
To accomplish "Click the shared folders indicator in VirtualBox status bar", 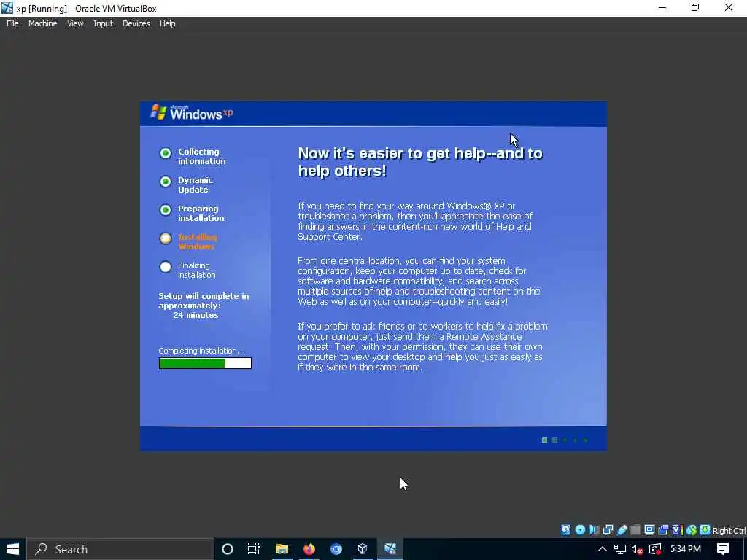I will point(635,530).
